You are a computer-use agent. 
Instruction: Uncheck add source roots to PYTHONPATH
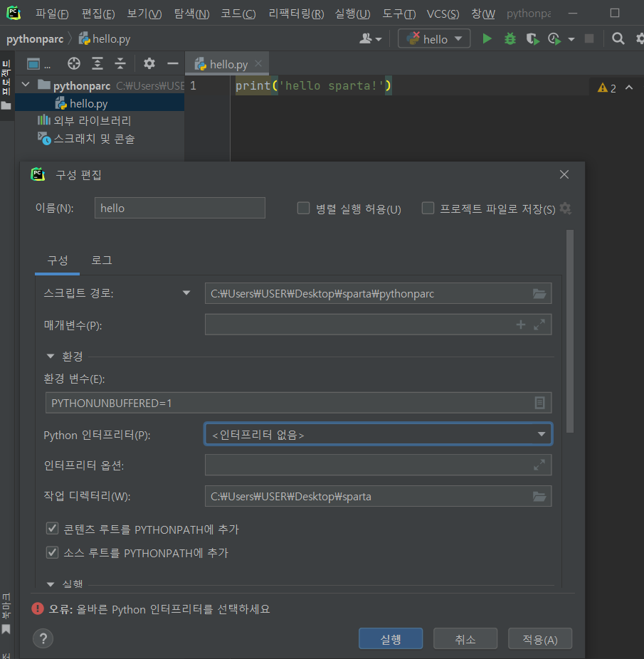(52, 552)
